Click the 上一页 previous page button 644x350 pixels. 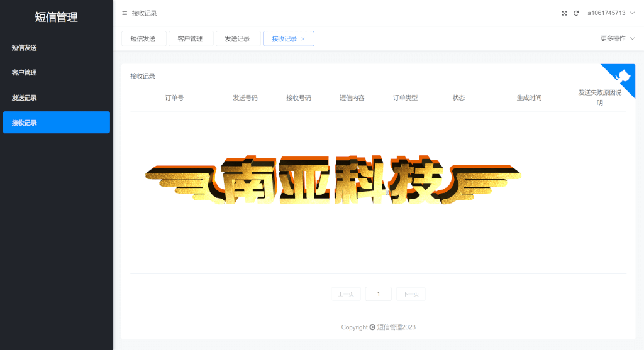pos(346,294)
